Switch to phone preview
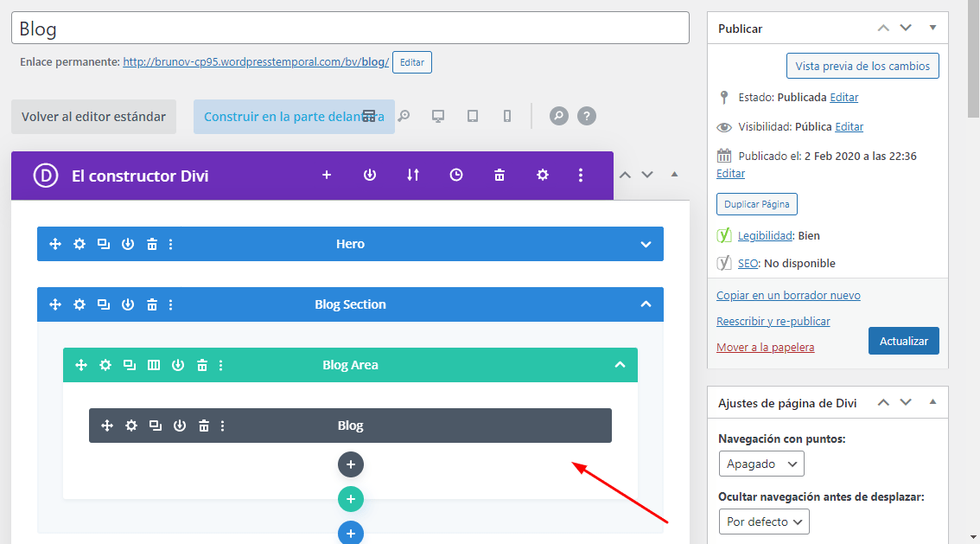The image size is (980, 544). tap(507, 116)
